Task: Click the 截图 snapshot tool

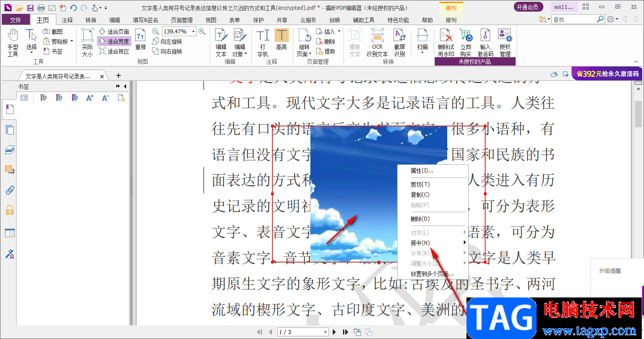Action: (x=53, y=32)
